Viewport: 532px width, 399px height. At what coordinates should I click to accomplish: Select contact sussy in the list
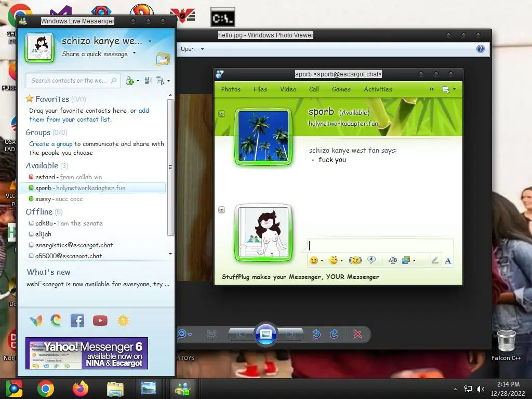click(x=92, y=199)
